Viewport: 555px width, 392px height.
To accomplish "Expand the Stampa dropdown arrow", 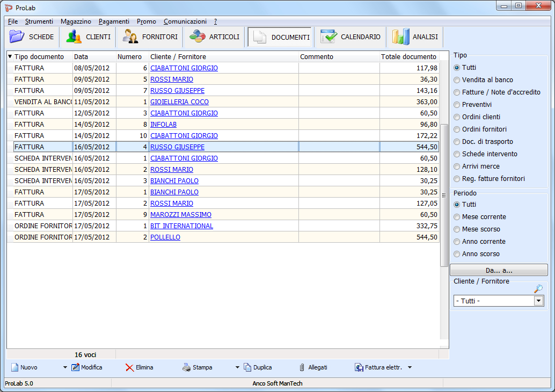I will pyautogui.click(x=237, y=367).
